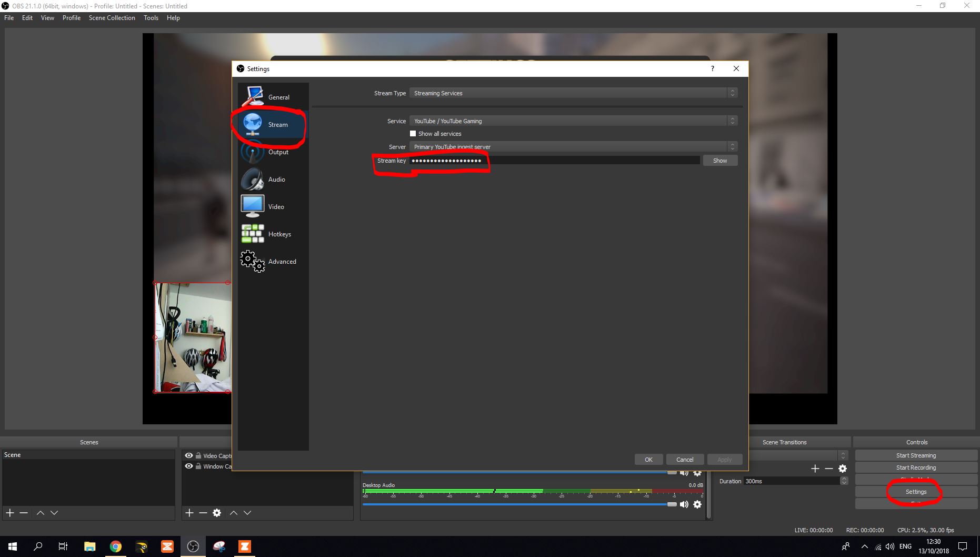Open the scene transition type dropdown

point(798,455)
